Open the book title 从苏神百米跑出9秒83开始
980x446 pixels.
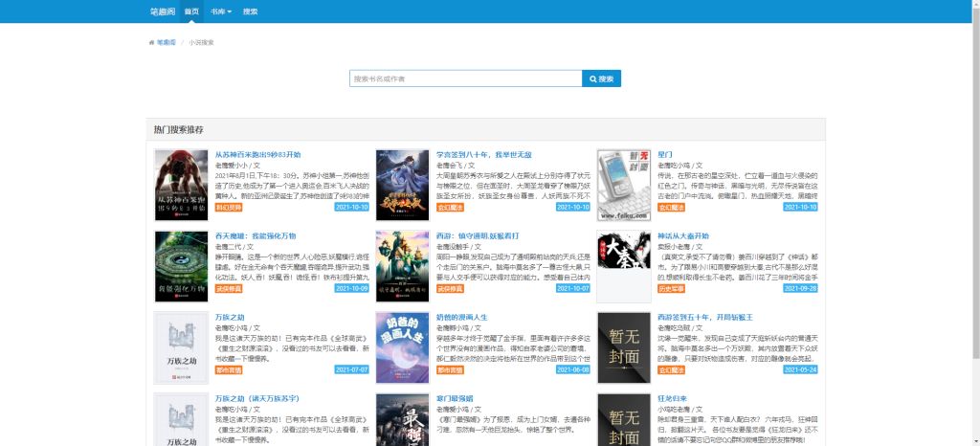click(258, 154)
